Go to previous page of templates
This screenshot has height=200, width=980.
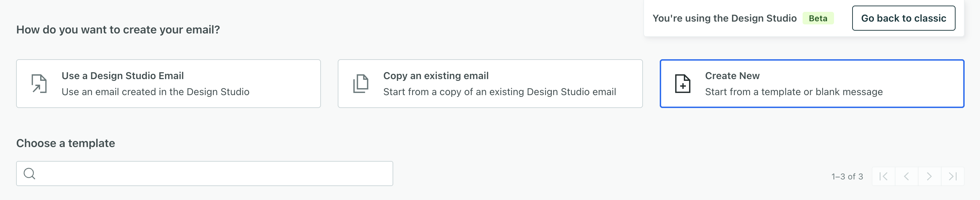point(907,176)
